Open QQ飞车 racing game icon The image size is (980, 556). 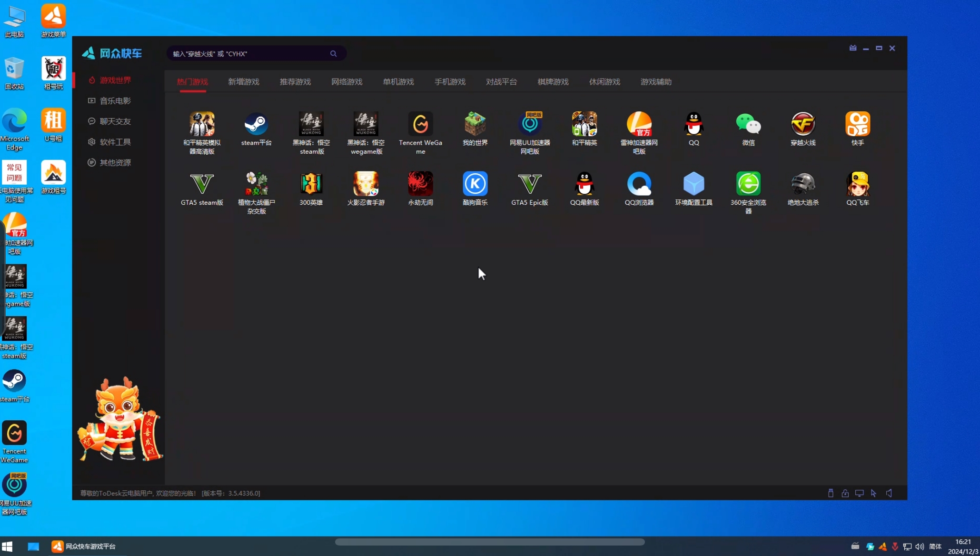(857, 184)
